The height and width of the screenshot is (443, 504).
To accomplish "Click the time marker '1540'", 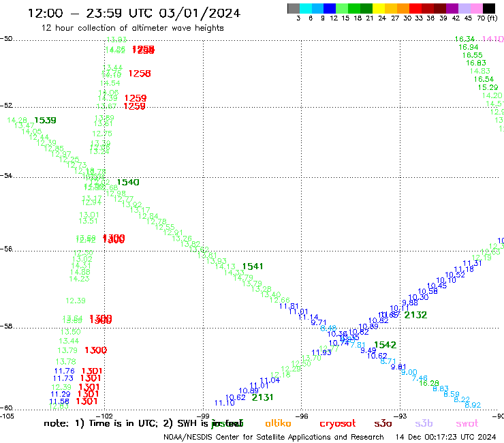I will pyautogui.click(x=128, y=183).
